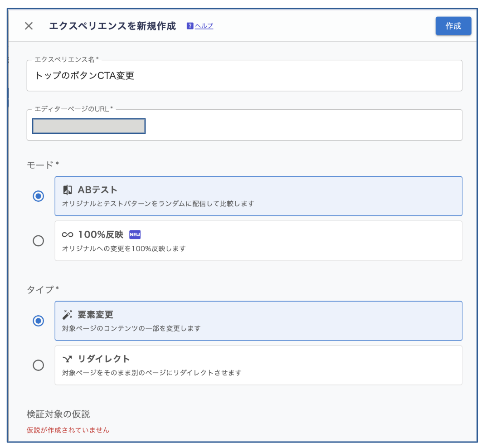Choose the 100%反映 card description text
486x448 pixels.
pos(124,248)
